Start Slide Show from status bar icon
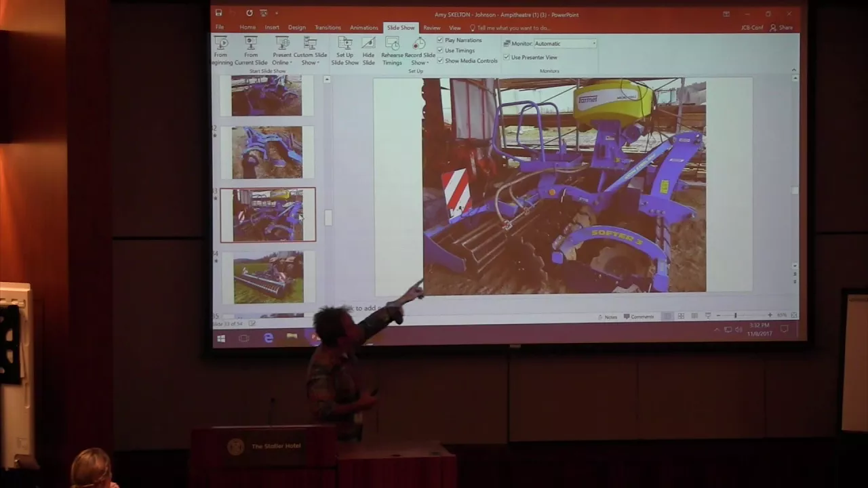The width and height of the screenshot is (868, 488). pyautogui.click(x=708, y=316)
